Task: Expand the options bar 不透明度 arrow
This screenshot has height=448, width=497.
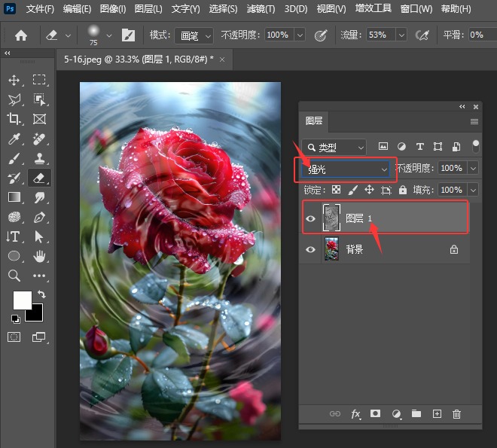Action: click(300, 35)
